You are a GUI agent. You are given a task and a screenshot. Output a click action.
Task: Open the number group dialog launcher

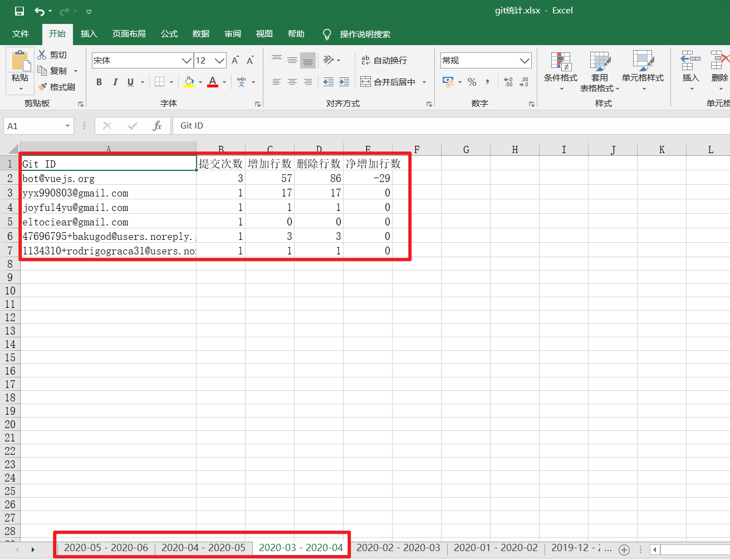point(532,104)
